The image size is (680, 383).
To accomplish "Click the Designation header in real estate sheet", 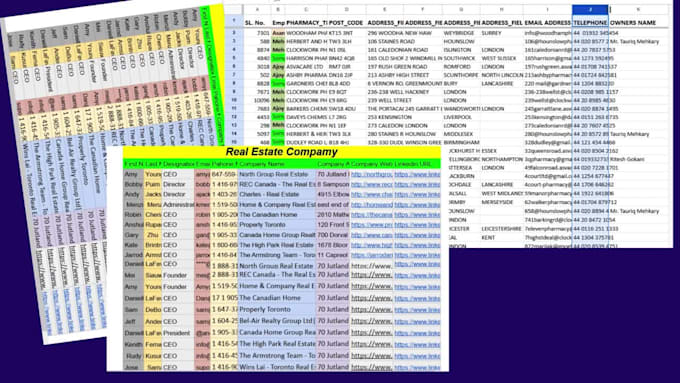I will (178, 164).
